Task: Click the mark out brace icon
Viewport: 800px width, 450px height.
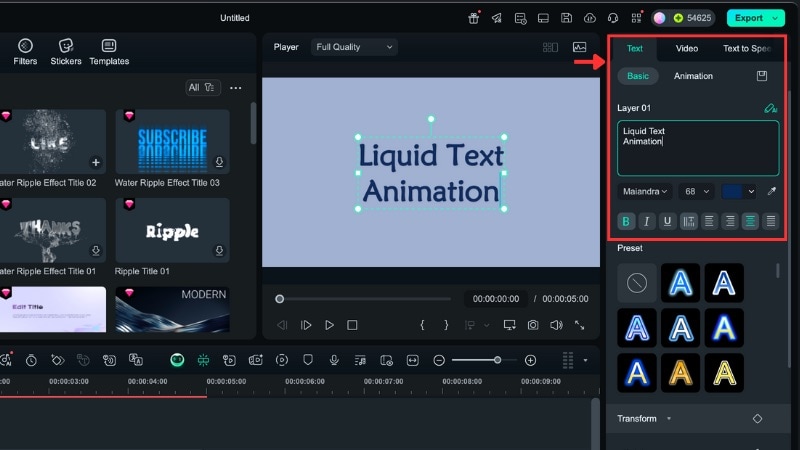Action: [446, 325]
